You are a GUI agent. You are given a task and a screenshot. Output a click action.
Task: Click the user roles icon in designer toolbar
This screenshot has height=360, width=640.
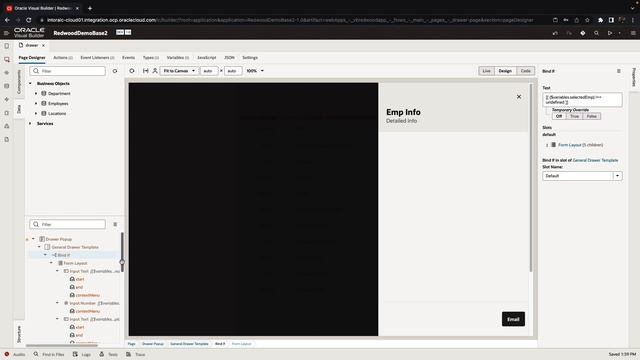[155, 71]
